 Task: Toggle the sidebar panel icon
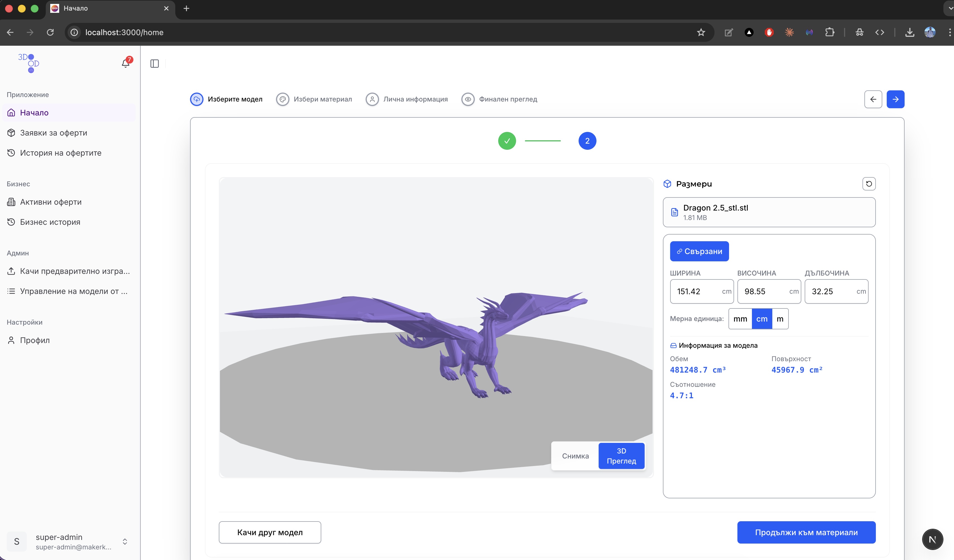pos(154,64)
